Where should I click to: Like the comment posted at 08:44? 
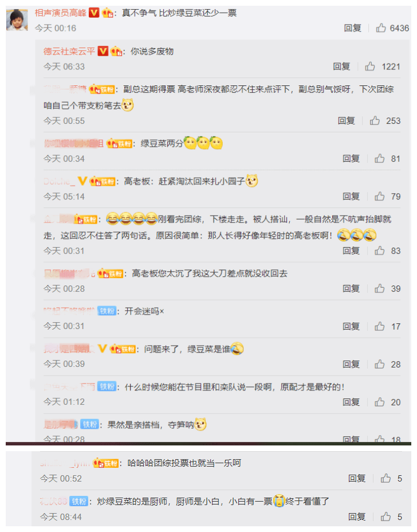pos(385,517)
